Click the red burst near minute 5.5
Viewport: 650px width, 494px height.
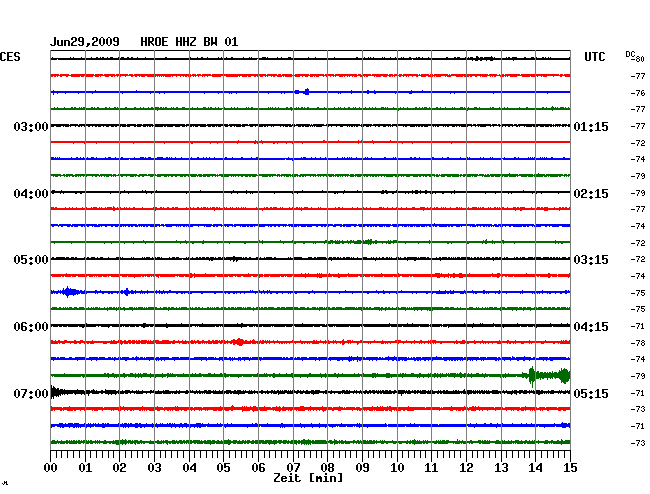pos(239,342)
